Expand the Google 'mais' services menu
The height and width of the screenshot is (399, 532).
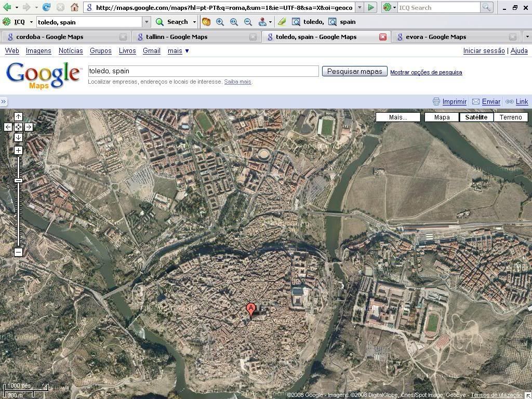click(x=178, y=51)
